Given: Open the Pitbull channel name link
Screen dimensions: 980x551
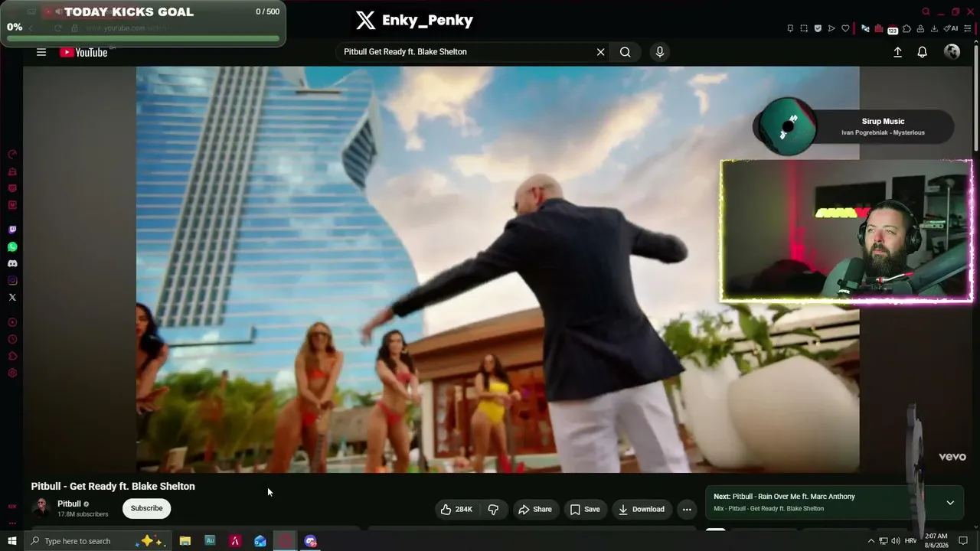Looking at the screenshot, I should point(69,504).
